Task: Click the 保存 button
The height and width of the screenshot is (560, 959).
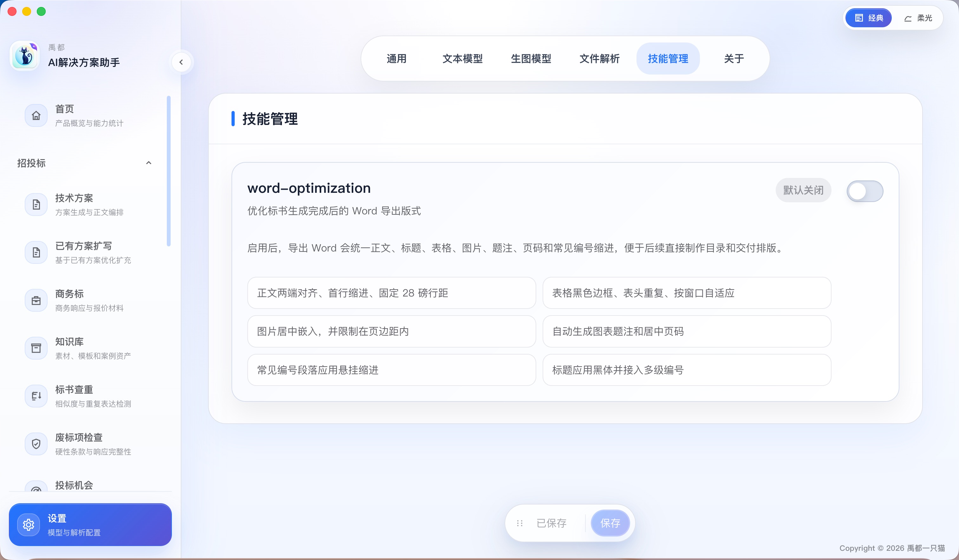Action: coord(610,523)
